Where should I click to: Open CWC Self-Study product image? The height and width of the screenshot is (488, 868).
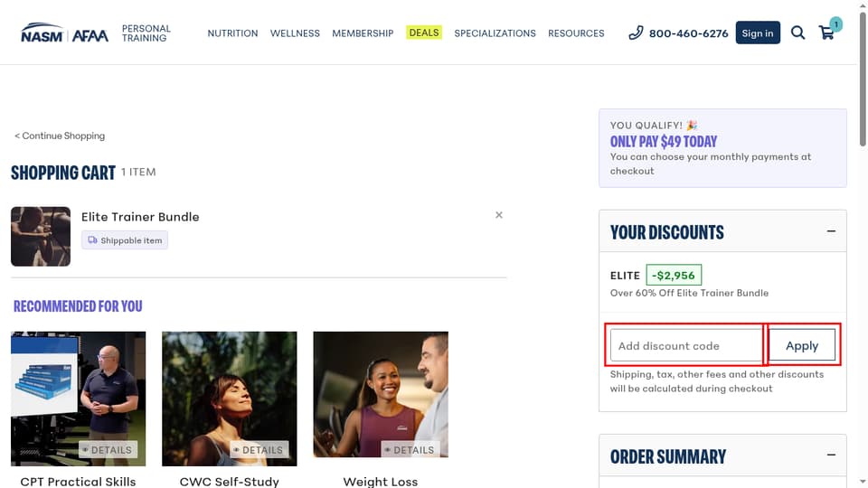pyautogui.click(x=229, y=399)
